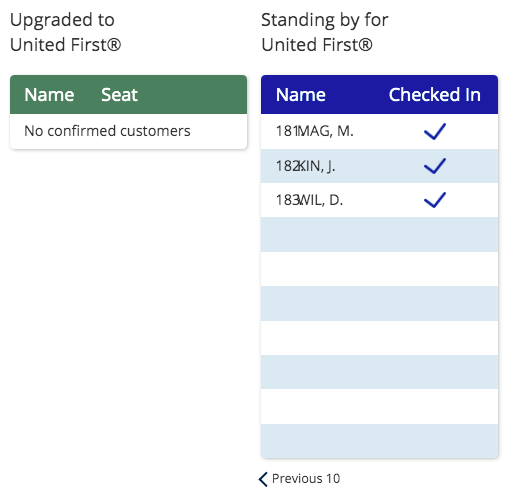The image size is (509, 497).
Task: Click the Standing by for United First heading
Action: [x=325, y=32]
